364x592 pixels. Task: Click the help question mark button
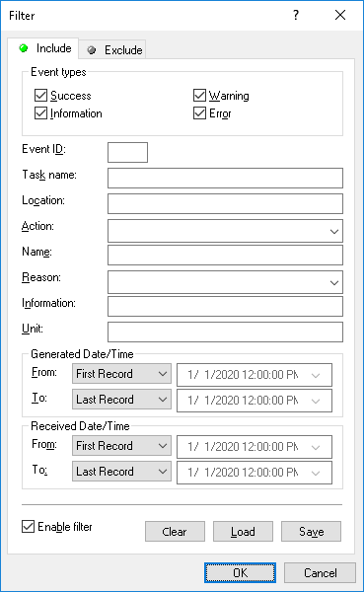(x=296, y=15)
